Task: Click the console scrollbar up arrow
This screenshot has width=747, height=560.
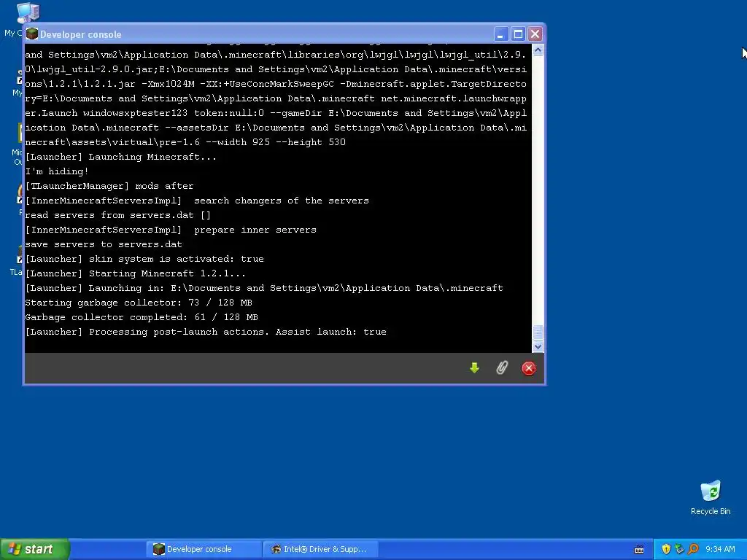Action: coord(538,50)
